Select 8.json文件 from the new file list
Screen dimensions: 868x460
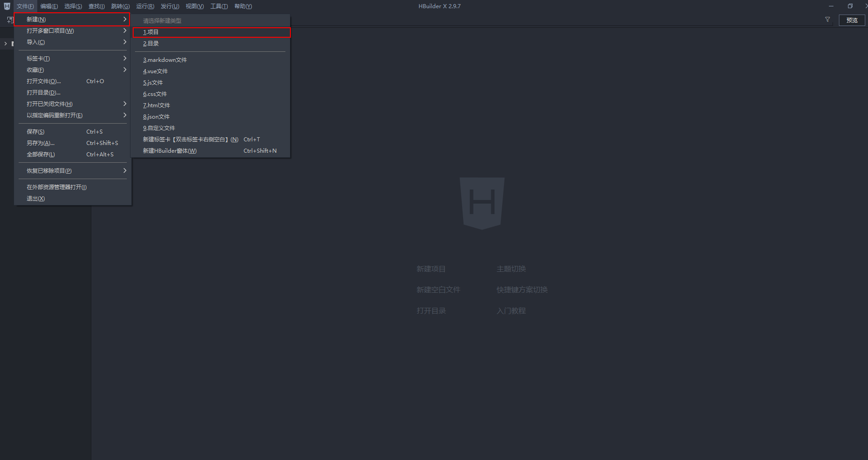pos(156,116)
